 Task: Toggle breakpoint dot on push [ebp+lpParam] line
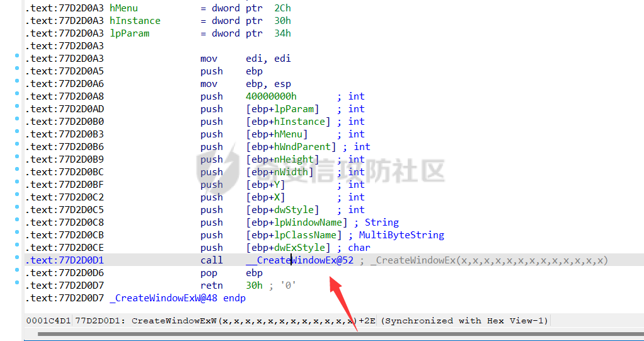click(x=17, y=106)
